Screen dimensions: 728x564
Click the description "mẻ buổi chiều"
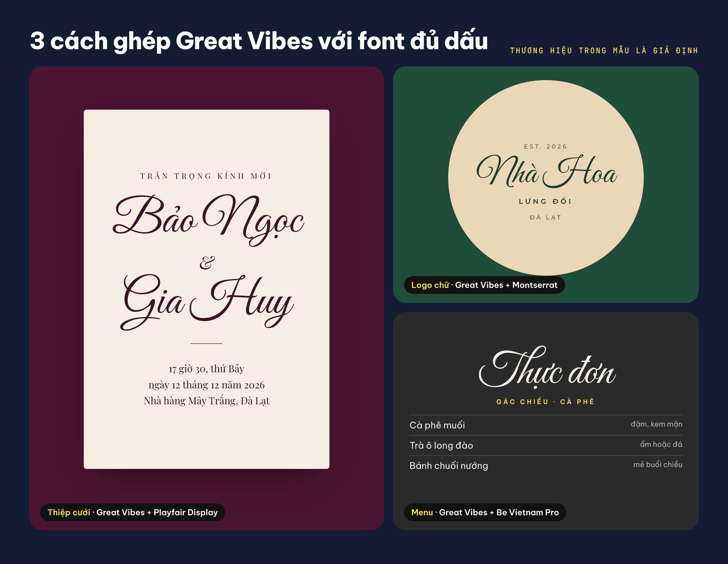(x=658, y=465)
